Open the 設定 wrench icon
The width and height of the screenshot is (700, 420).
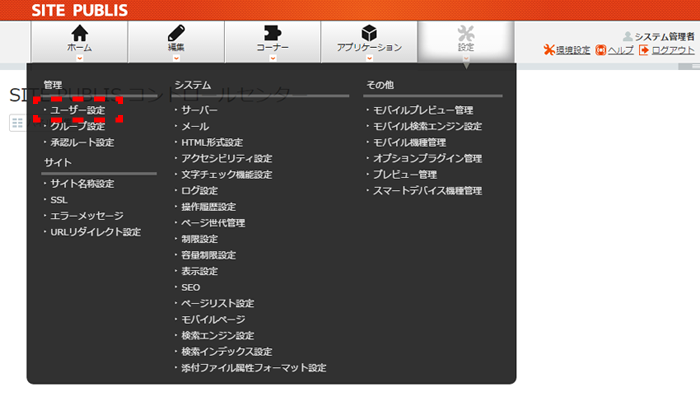tap(466, 33)
